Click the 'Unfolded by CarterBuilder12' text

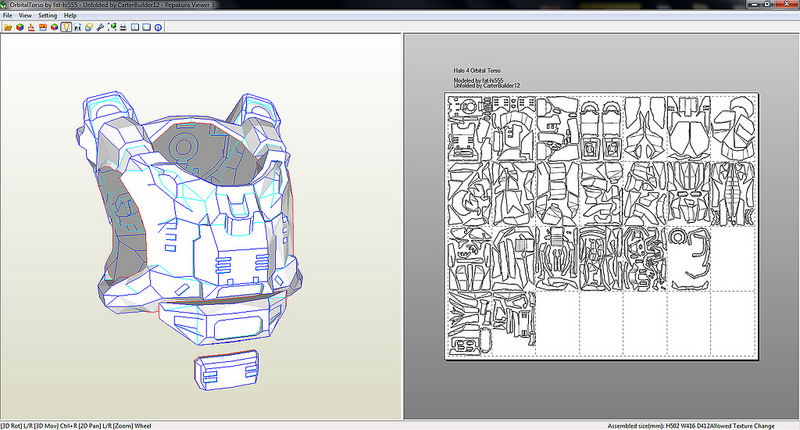pos(487,86)
